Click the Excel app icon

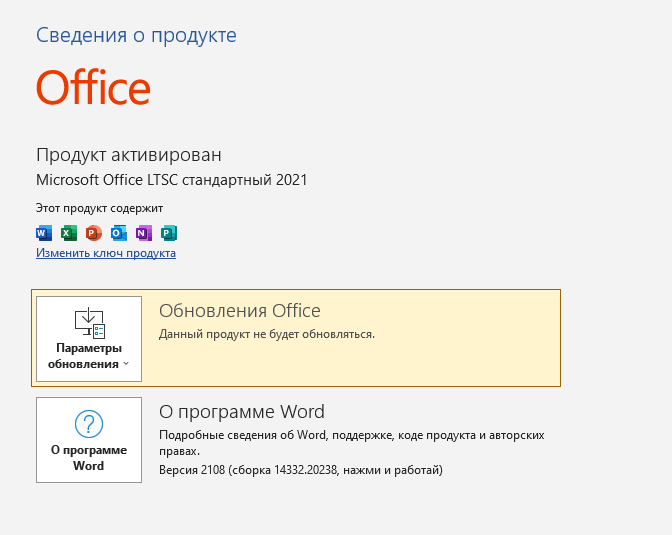[69, 233]
